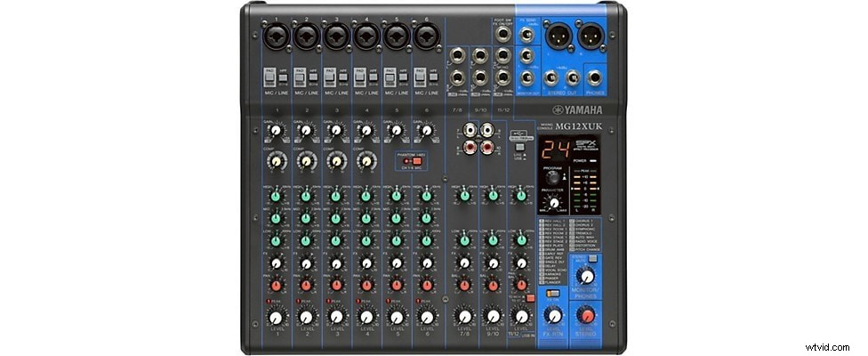Click the SPX PROGRAM selector knob

[551, 178]
